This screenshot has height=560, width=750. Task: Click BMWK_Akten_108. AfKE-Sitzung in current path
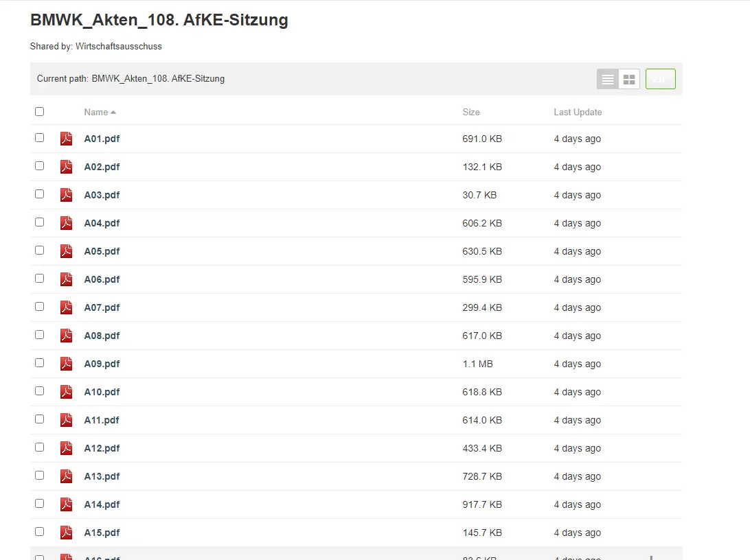click(x=158, y=78)
